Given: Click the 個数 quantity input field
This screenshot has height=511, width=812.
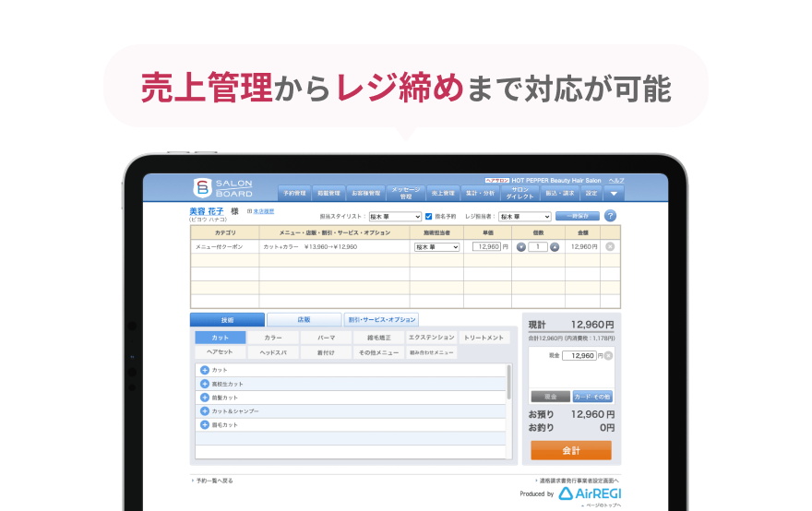Looking at the screenshot, I should 538,247.
